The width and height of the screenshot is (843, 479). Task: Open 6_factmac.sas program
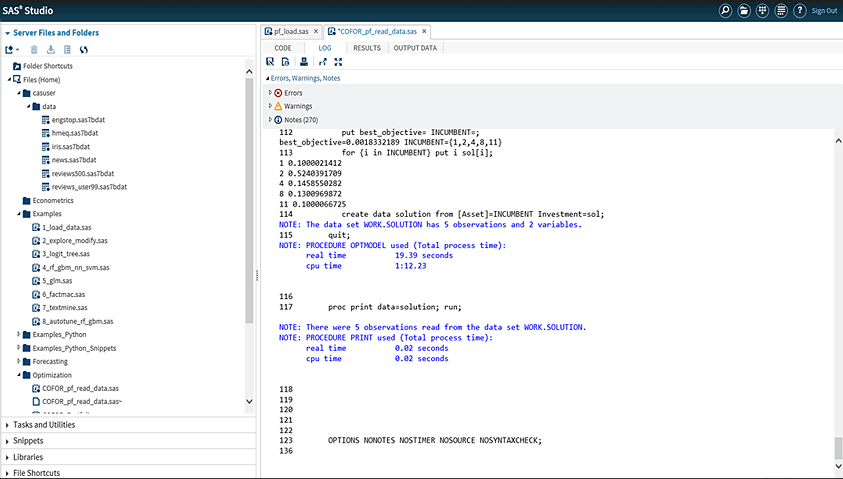[63, 295]
